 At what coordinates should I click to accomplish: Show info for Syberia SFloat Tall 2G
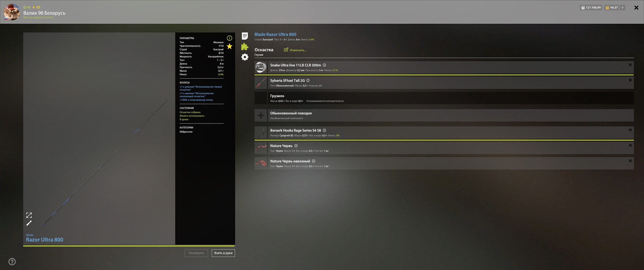(308, 80)
